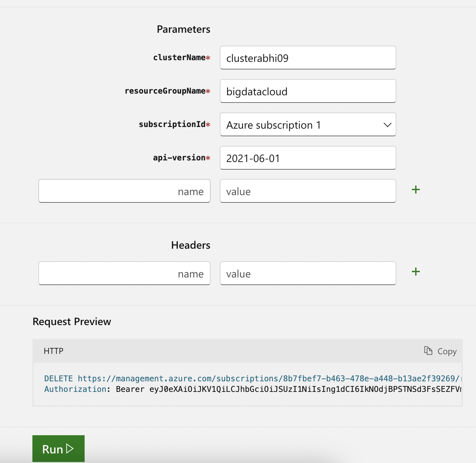The width and height of the screenshot is (476, 463).
Task: Click the Parameters custom name input
Action: pos(124,191)
